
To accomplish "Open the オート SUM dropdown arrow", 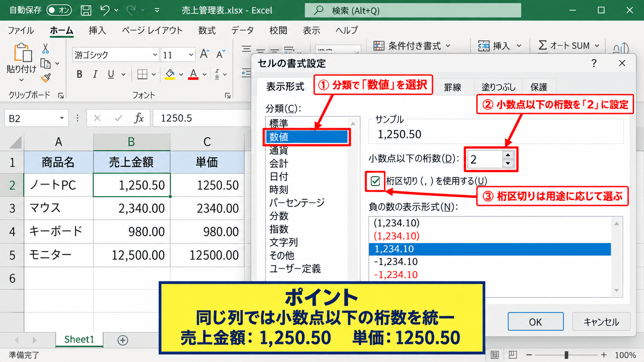I will tap(597, 46).
